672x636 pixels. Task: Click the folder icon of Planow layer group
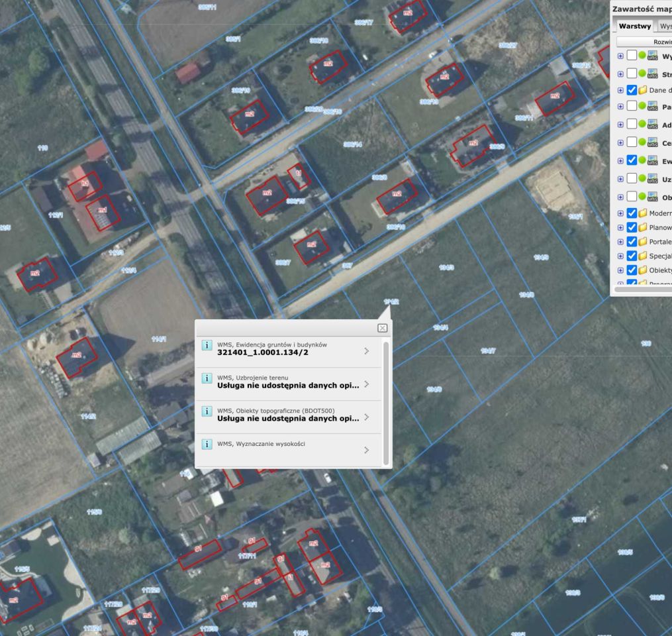pos(643,227)
